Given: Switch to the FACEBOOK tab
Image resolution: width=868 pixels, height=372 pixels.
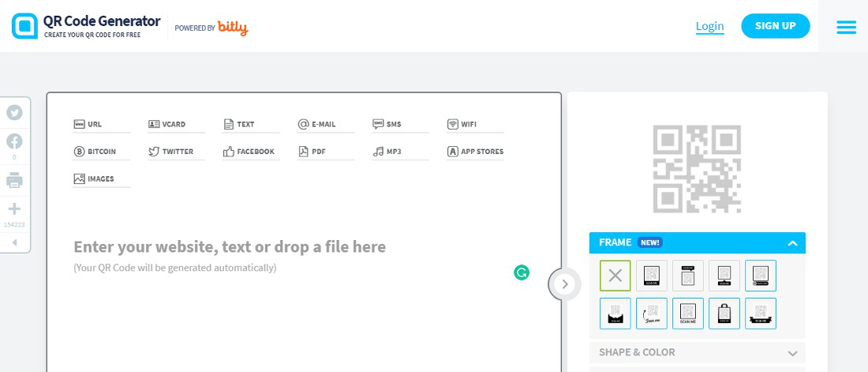Looking at the screenshot, I should coord(251,152).
